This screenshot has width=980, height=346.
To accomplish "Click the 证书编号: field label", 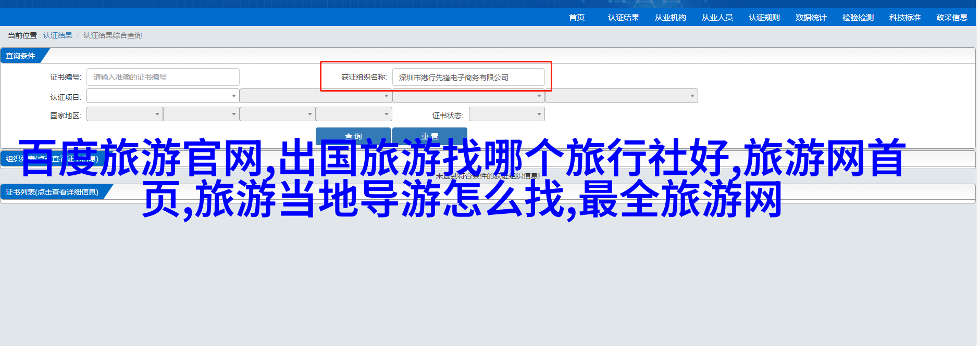I will point(66,77).
